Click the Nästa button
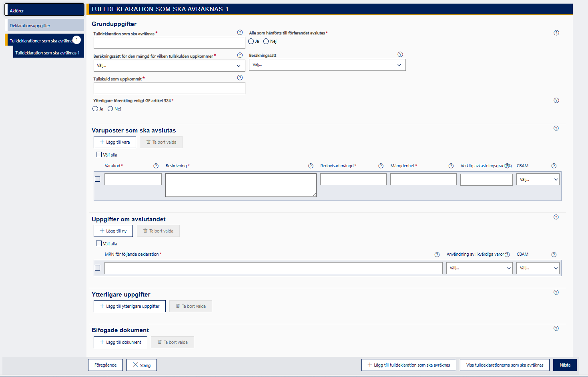Image resolution: width=588 pixels, height=377 pixels. [x=565, y=365]
